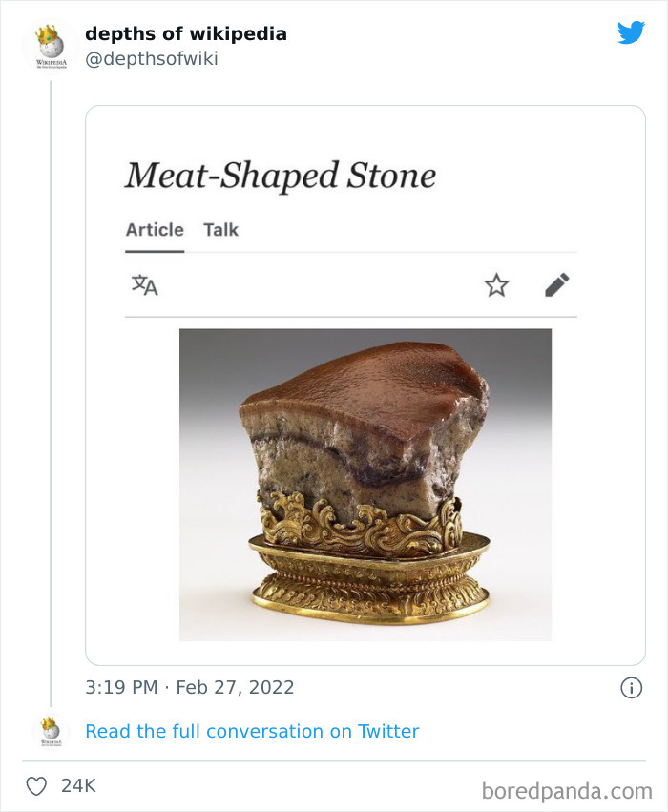The width and height of the screenshot is (668, 812).
Task: Click the depths of wikipedia display name
Action: tap(185, 34)
